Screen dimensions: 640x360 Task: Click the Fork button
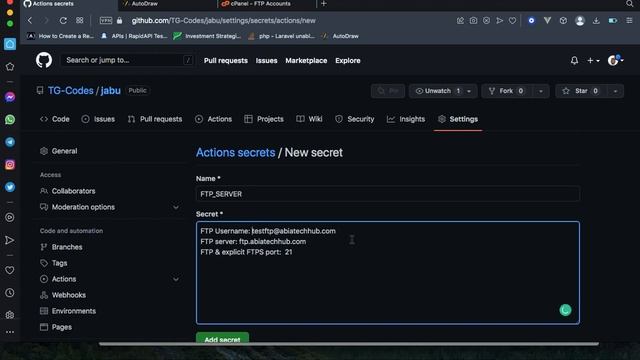pos(506,91)
